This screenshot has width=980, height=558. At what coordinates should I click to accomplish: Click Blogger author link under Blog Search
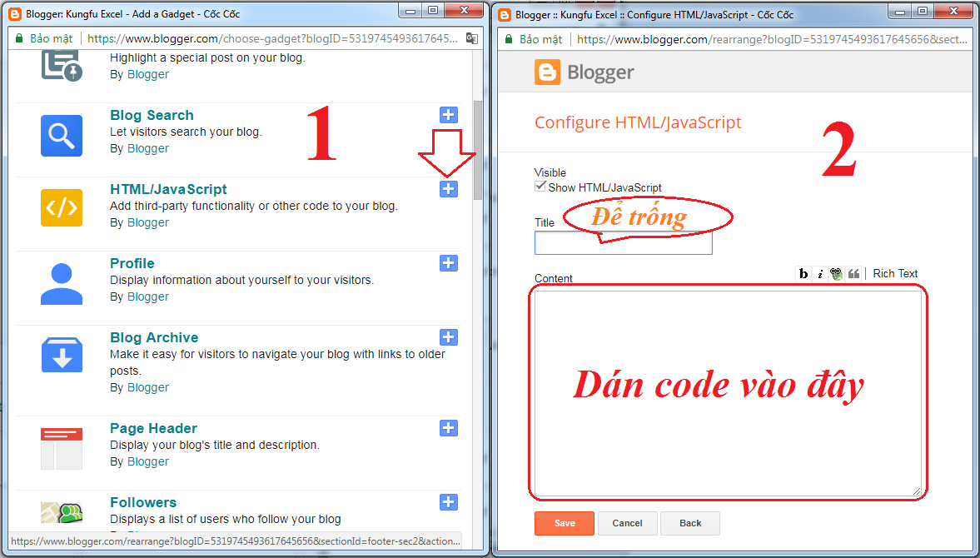click(x=148, y=149)
